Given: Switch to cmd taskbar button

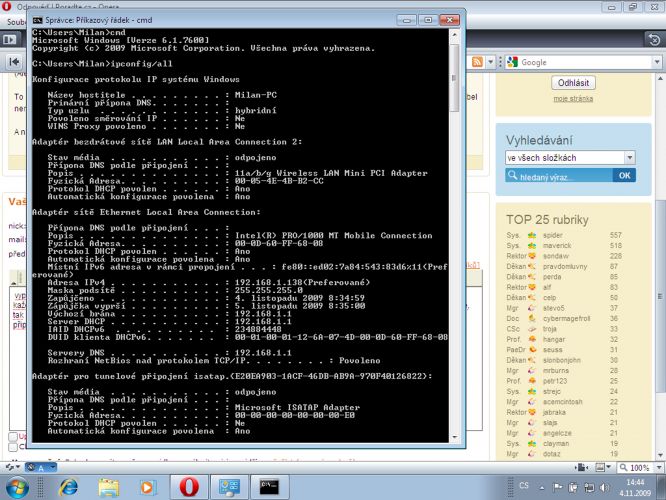Looking at the screenshot, I should coord(270,487).
